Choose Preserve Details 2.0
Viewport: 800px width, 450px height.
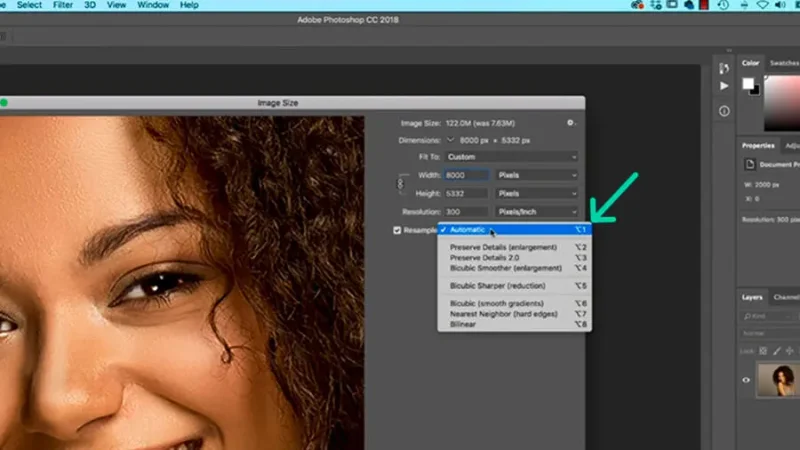click(x=514, y=258)
